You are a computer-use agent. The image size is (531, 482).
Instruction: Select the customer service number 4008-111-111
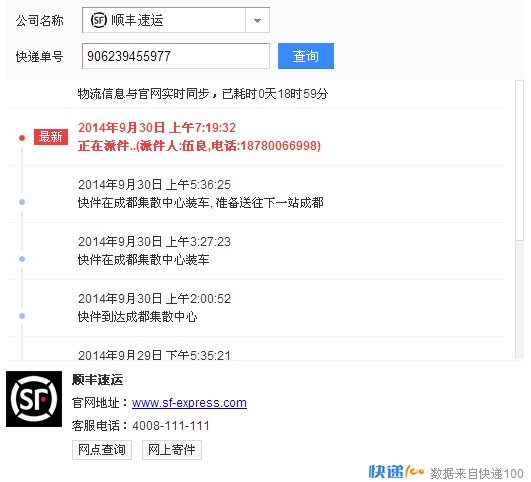coord(171,426)
